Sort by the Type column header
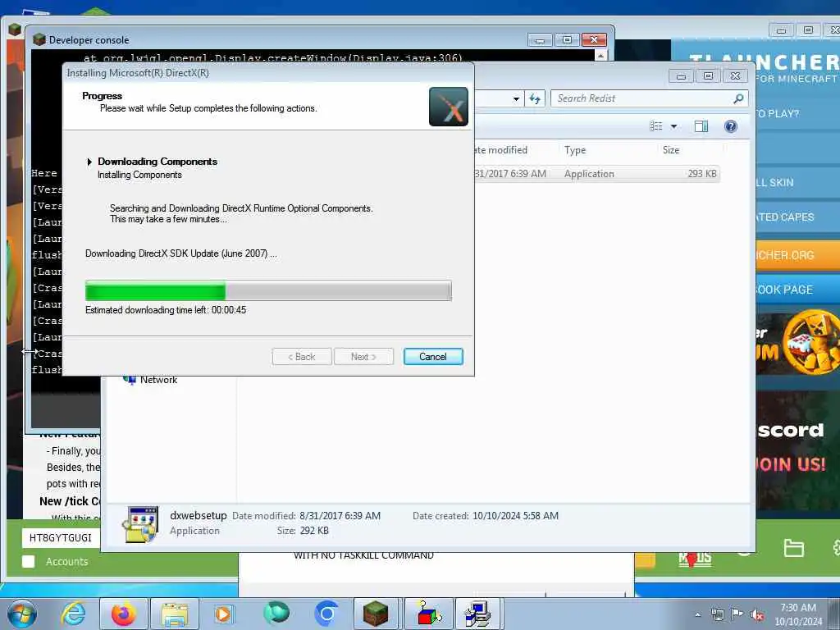Screen dimensions: 840x630 575,151
